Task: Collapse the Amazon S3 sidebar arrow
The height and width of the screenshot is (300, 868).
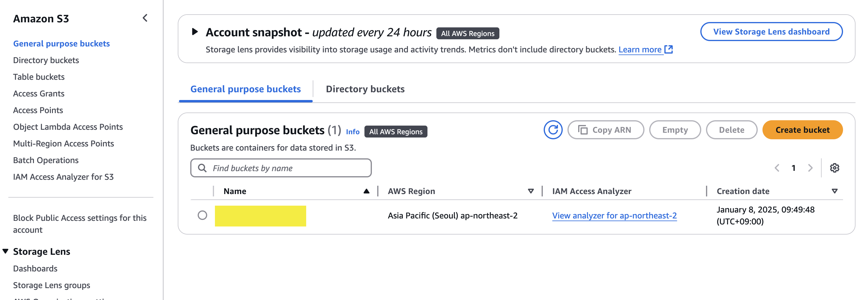Action: [145, 18]
